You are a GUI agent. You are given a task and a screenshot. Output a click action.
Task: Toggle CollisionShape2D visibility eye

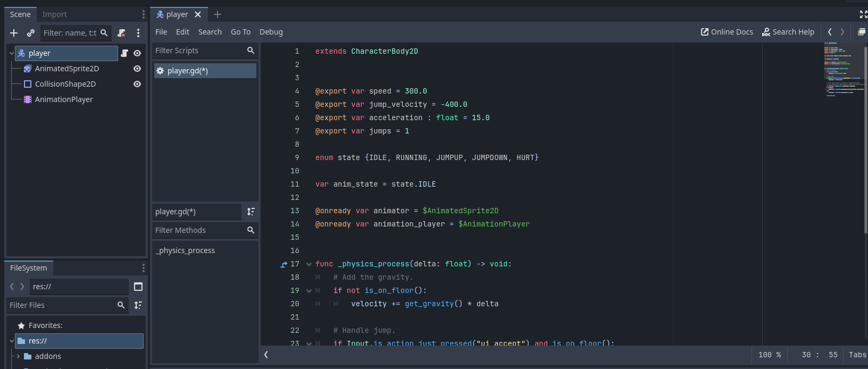(137, 84)
